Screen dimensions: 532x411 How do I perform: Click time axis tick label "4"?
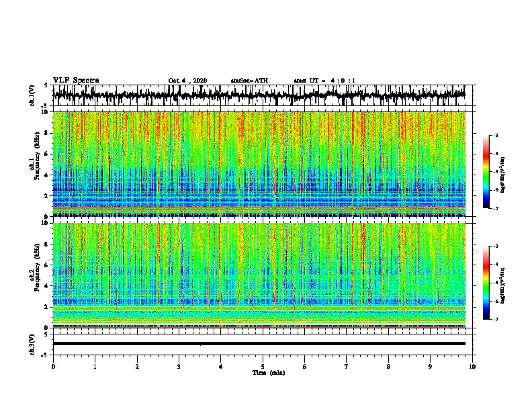coord(221,367)
